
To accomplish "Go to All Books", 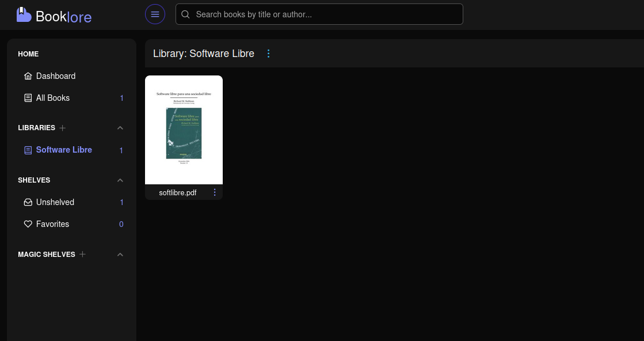I will [53, 98].
